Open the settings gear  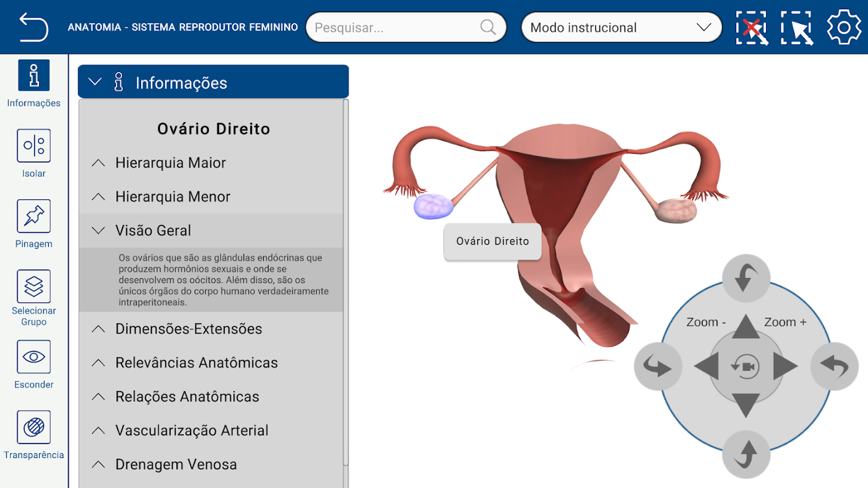click(x=844, y=27)
